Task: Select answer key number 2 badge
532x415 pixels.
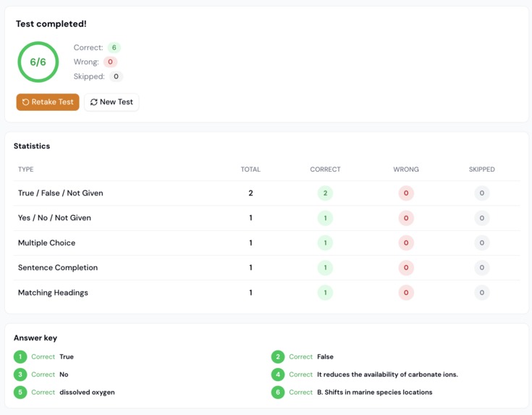Action: tap(278, 356)
